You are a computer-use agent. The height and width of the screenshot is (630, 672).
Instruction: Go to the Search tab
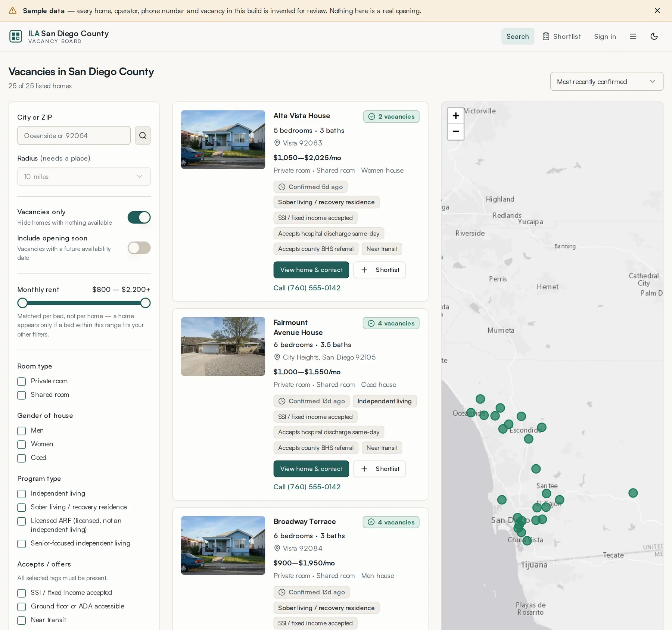point(517,36)
